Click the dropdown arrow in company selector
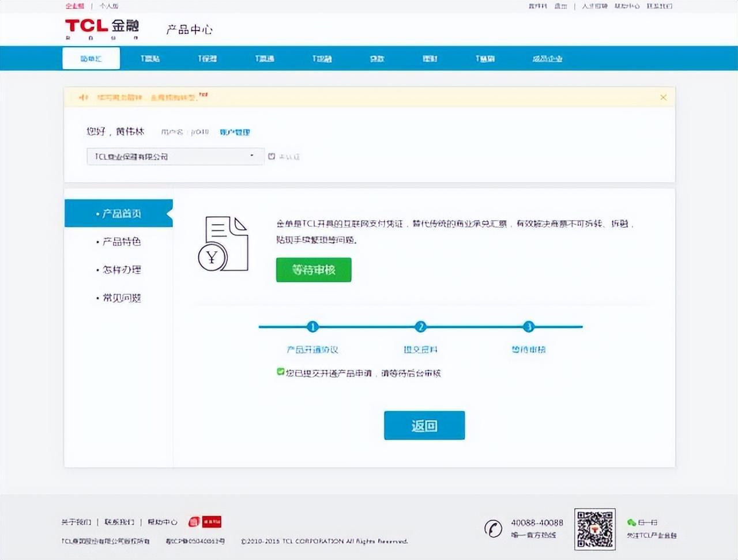Image resolution: width=738 pixels, height=560 pixels. click(x=252, y=156)
